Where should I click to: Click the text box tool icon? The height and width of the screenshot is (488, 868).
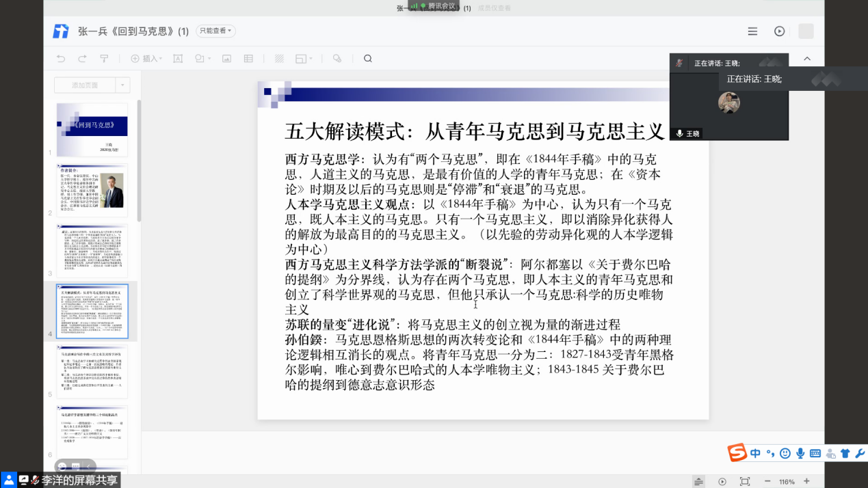(x=178, y=59)
